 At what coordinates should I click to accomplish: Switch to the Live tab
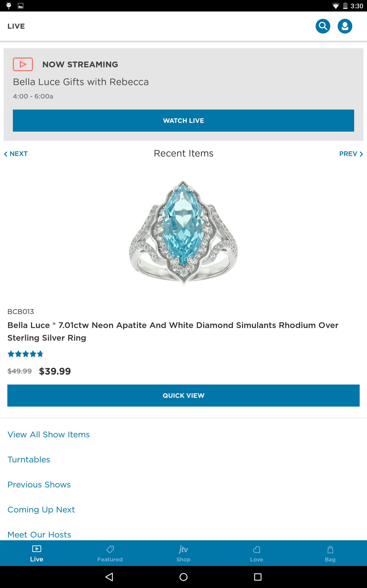click(37, 554)
